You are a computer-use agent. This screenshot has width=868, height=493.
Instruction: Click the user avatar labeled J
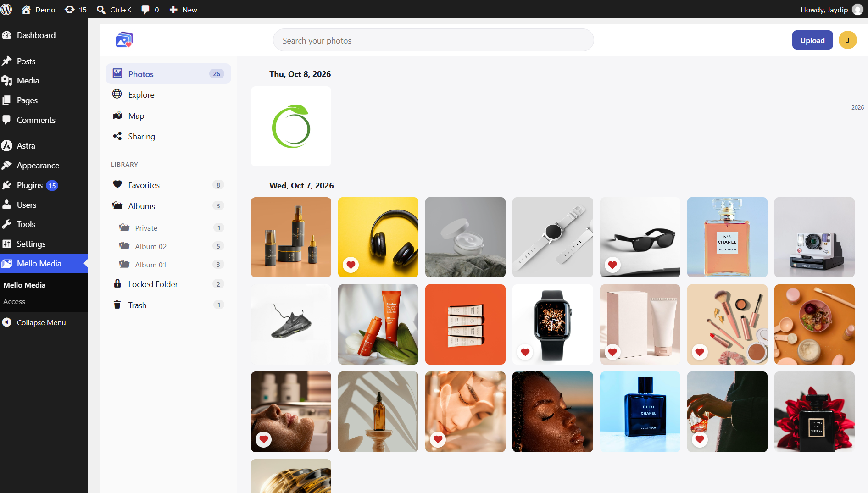847,40
